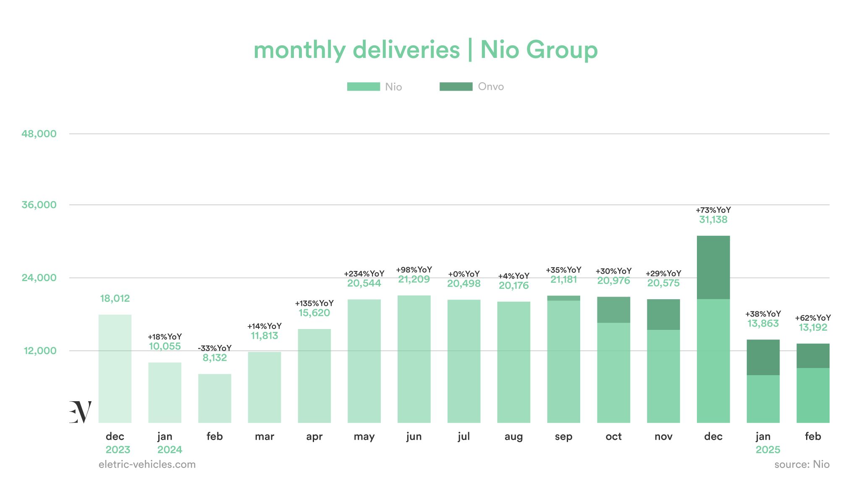Click the 21,209 value label
851x504 pixels.
pos(414,279)
